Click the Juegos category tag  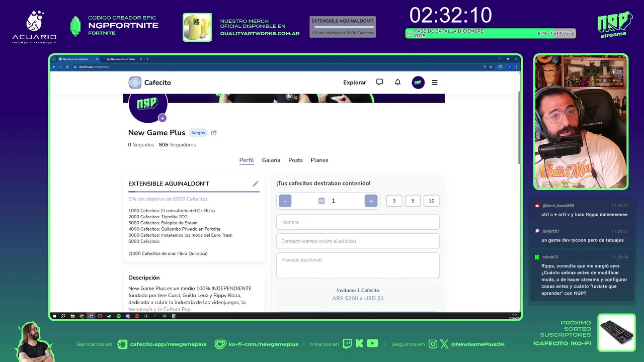[198, 133]
